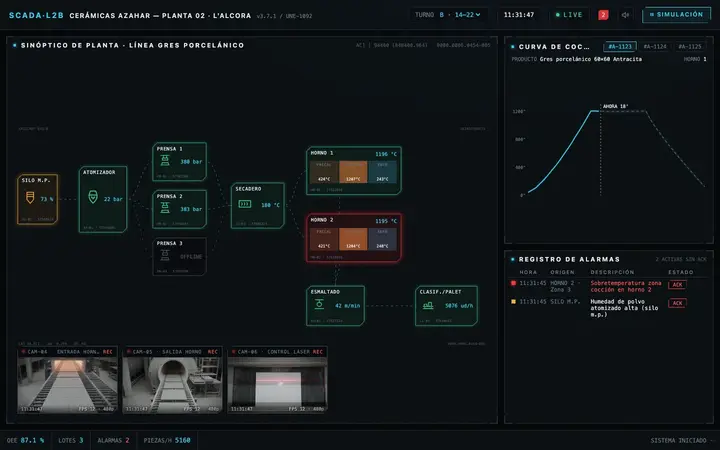Click Horno 1 cooling zone 243°C
Viewport: 720px width, 450px height.
click(x=382, y=172)
